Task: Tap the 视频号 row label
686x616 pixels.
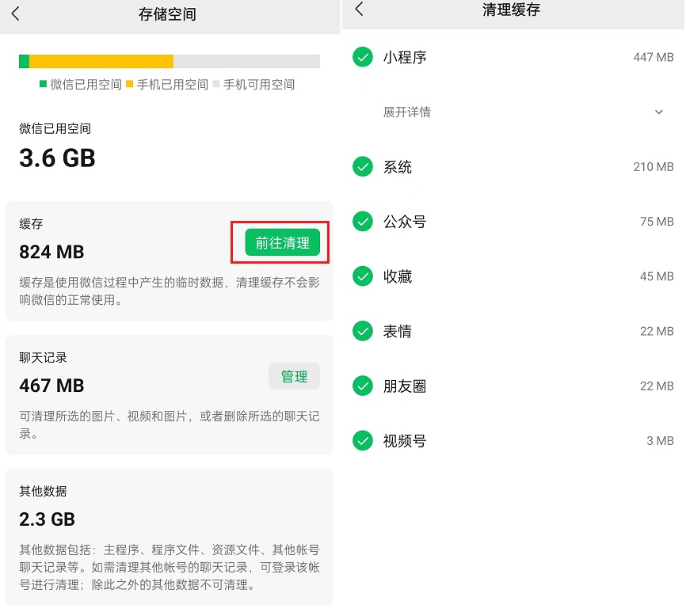Action: [x=405, y=441]
